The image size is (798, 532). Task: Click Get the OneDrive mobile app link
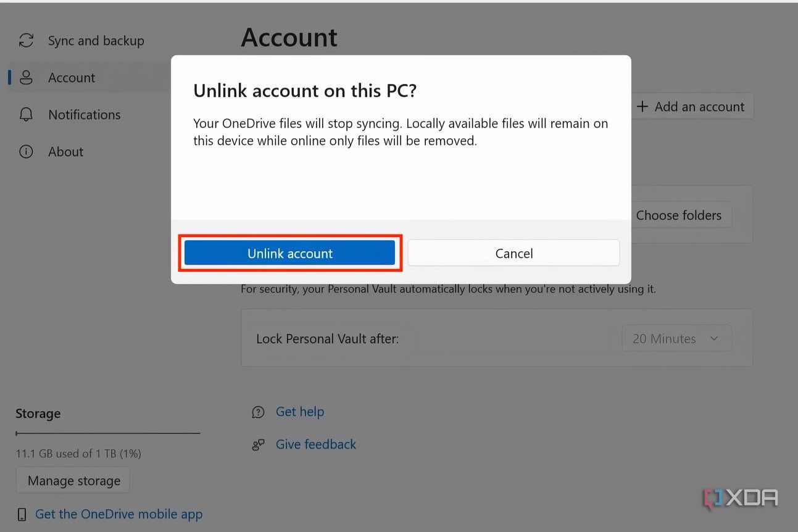118,513
